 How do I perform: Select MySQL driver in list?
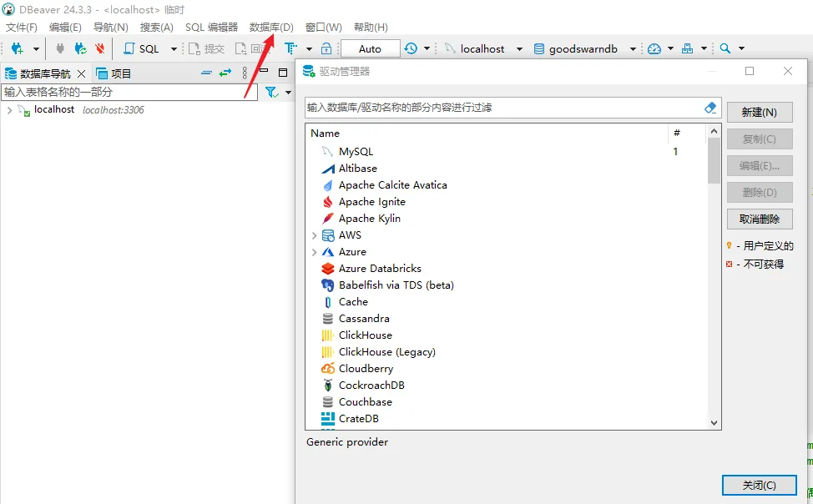click(x=356, y=151)
